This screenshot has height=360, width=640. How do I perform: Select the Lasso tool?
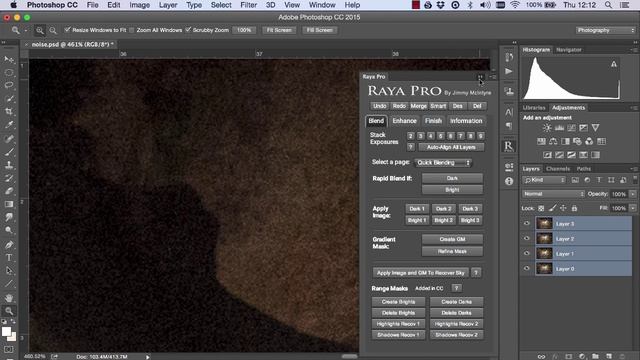pyautogui.click(x=9, y=86)
